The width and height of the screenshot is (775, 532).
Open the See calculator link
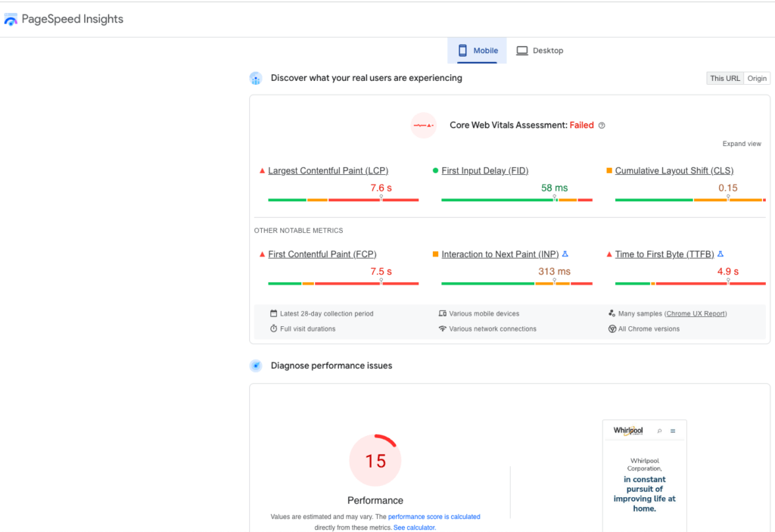coord(413,527)
